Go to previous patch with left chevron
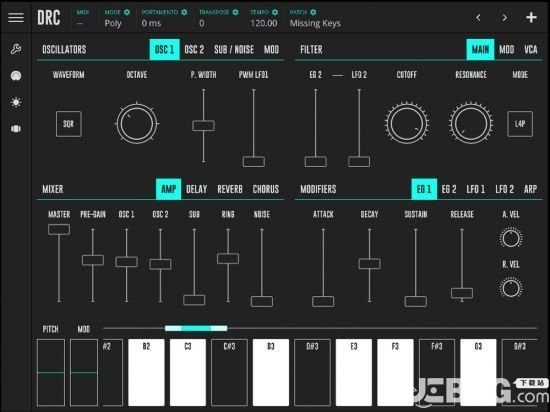This screenshot has width=550, height=412. (x=478, y=18)
